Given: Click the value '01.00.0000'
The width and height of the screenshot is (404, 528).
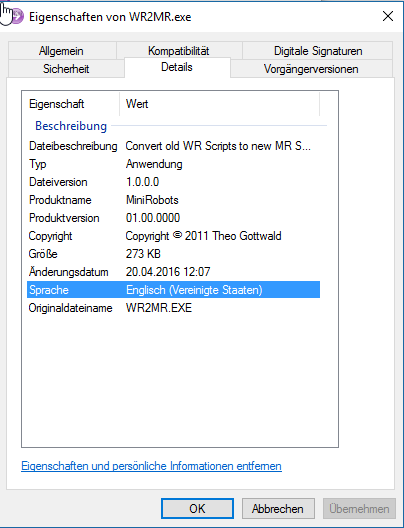Looking at the screenshot, I should [153, 218].
